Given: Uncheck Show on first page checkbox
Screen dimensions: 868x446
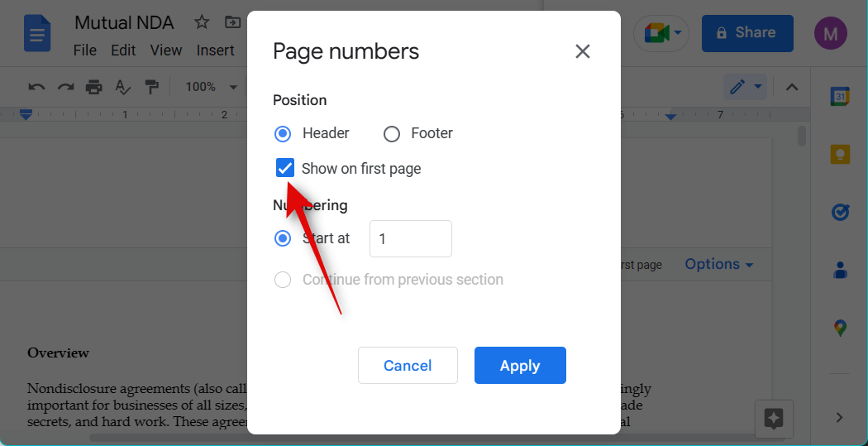Looking at the screenshot, I should [284, 168].
